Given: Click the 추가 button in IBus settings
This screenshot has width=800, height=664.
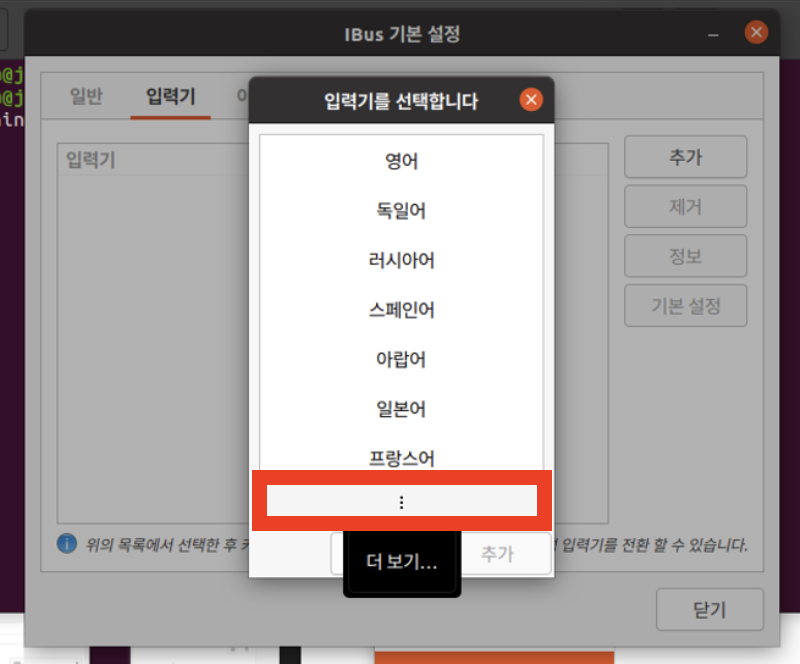Looking at the screenshot, I should tap(686, 157).
